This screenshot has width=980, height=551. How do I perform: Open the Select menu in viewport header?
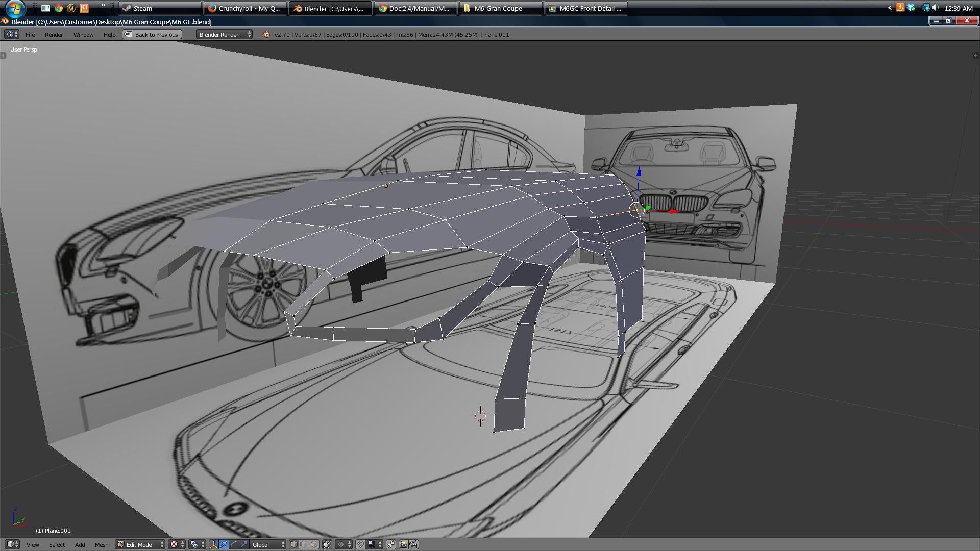pos(57,544)
